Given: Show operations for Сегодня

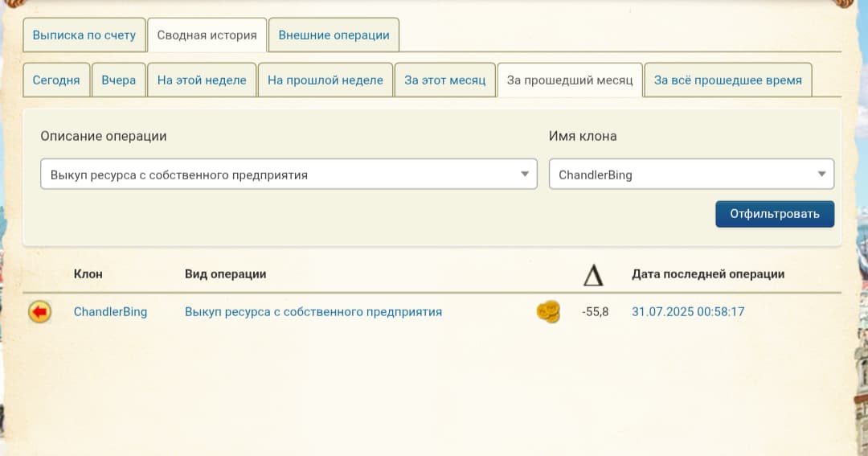Looking at the screenshot, I should (56, 80).
